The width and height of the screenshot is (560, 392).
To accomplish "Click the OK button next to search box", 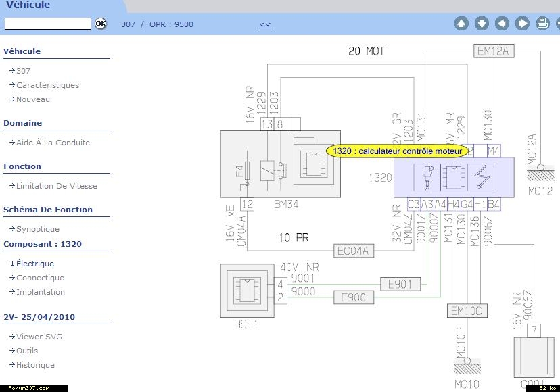I will coord(101,24).
